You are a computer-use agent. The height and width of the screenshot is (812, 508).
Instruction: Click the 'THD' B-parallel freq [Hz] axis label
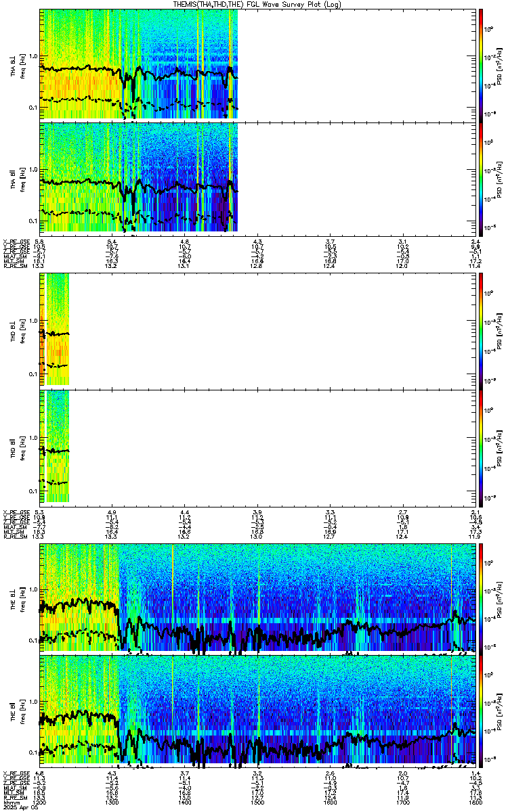click(x=19, y=447)
